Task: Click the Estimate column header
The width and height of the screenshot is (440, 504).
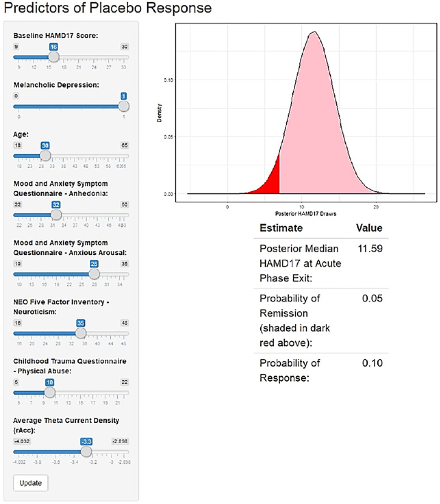Action: tap(281, 228)
